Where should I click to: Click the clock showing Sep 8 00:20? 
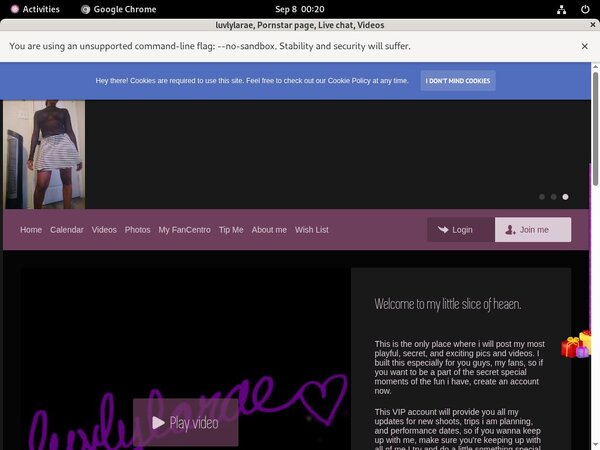299,9
